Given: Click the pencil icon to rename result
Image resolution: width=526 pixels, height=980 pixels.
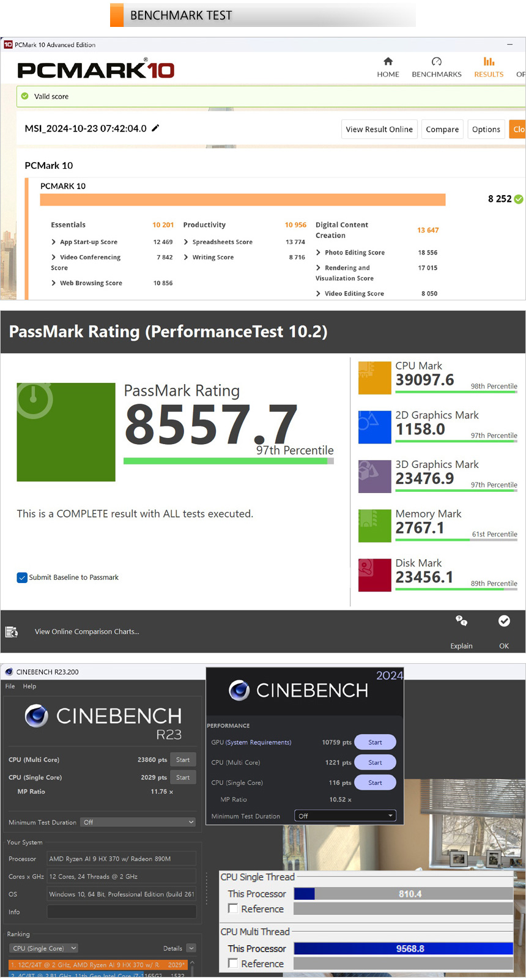Looking at the screenshot, I should pyautogui.click(x=155, y=128).
